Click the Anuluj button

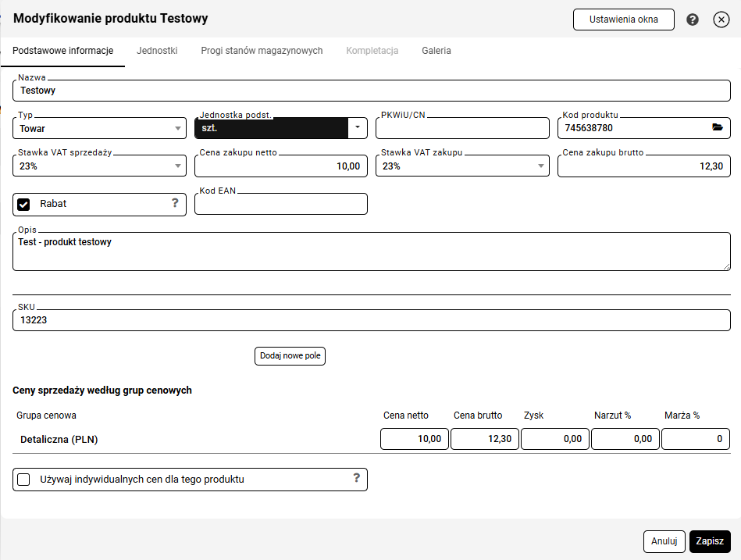point(664,541)
